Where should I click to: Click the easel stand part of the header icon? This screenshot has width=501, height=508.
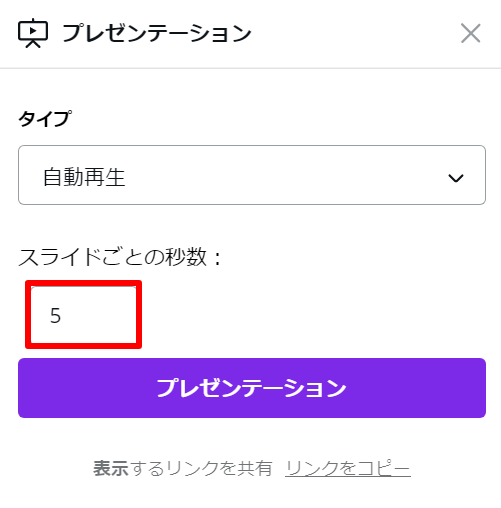[x=33, y=44]
